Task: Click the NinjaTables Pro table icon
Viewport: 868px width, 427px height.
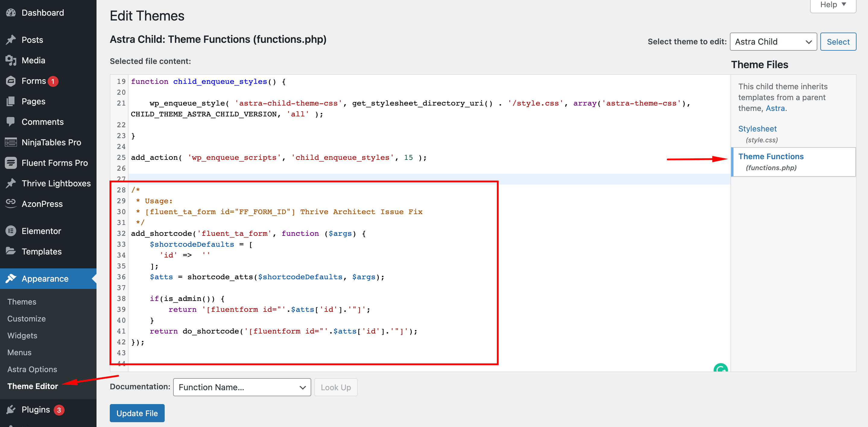Action: pyautogui.click(x=11, y=142)
